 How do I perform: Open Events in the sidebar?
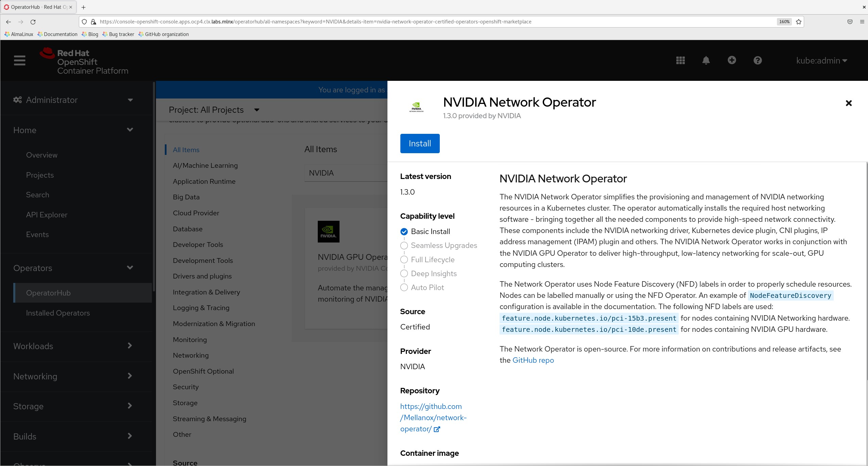click(x=37, y=235)
